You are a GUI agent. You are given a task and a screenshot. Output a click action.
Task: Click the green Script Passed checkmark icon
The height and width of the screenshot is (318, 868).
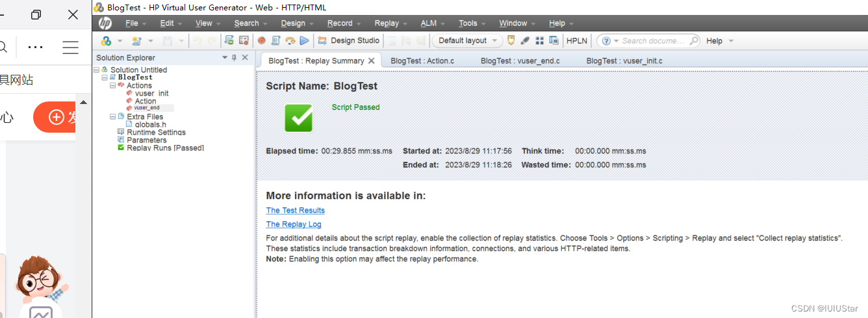[298, 118]
